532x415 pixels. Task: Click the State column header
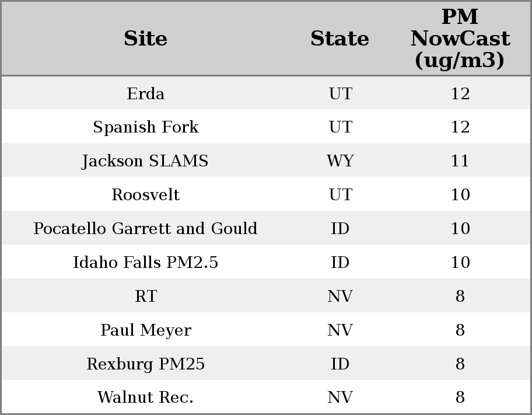(x=339, y=39)
